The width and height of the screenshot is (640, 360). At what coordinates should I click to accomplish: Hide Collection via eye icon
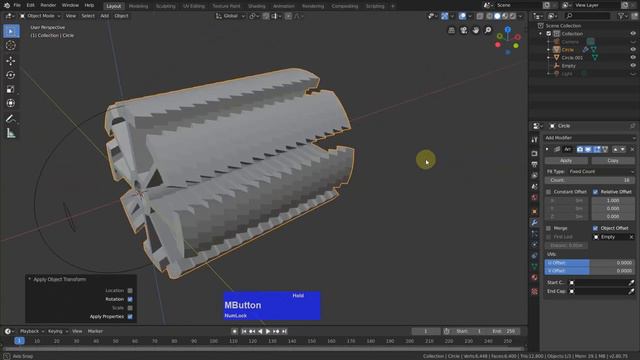pos(633,34)
